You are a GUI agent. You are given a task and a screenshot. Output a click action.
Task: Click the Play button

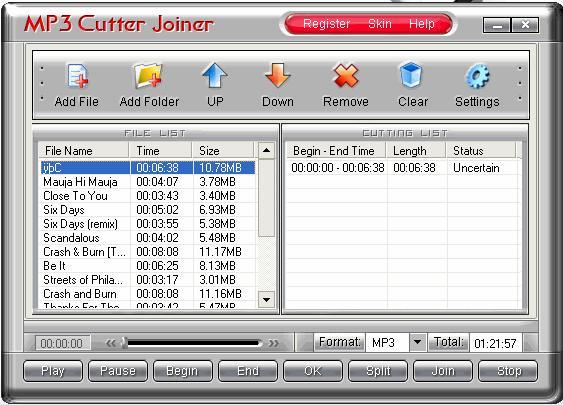53,371
